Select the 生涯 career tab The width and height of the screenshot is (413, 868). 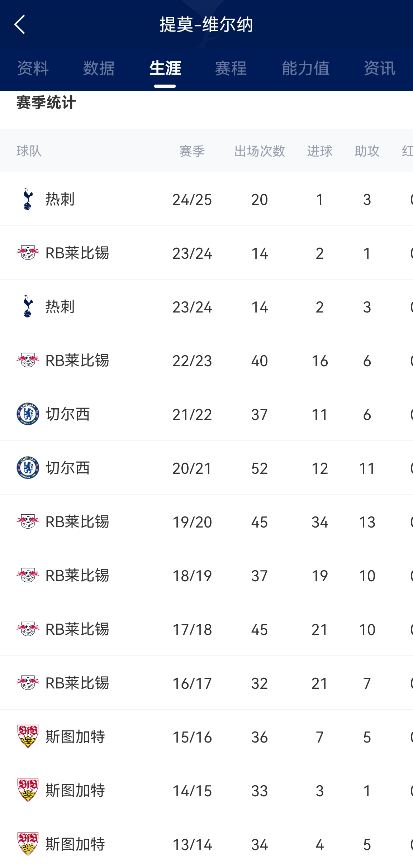(165, 68)
